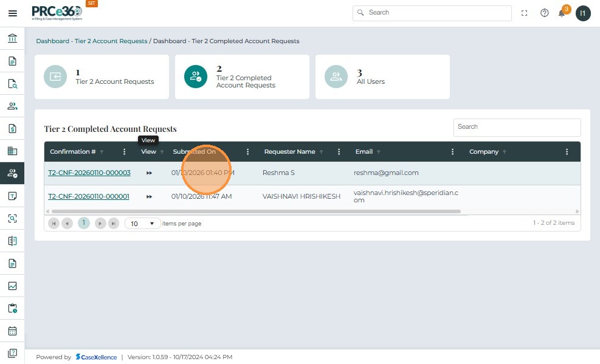The image size is (600, 364).
Task: Open items per page dropdown
Action: 142,224
